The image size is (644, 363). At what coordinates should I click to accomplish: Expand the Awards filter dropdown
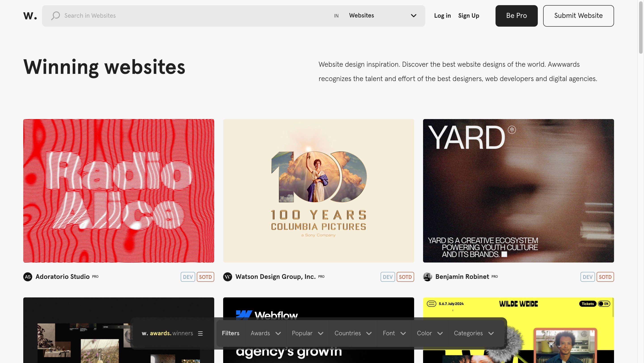265,333
